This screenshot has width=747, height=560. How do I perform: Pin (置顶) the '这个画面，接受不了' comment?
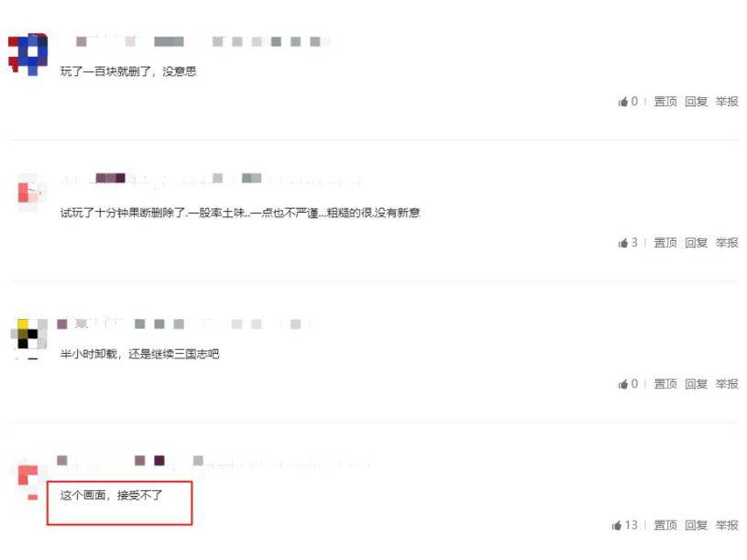665,525
